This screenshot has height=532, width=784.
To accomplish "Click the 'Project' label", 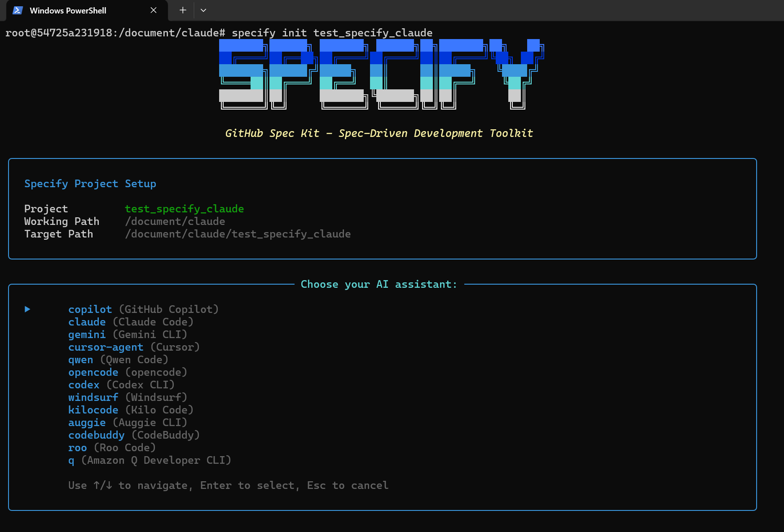I will pos(46,209).
